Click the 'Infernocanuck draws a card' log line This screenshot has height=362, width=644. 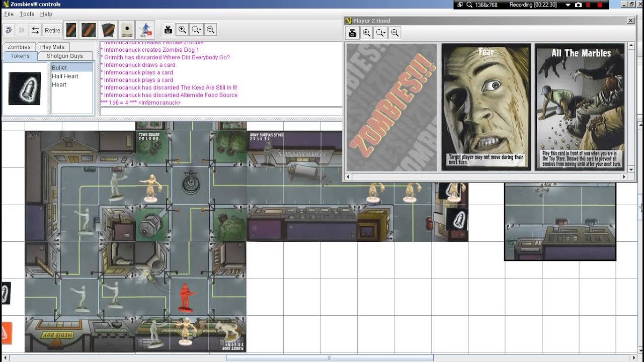coord(138,65)
